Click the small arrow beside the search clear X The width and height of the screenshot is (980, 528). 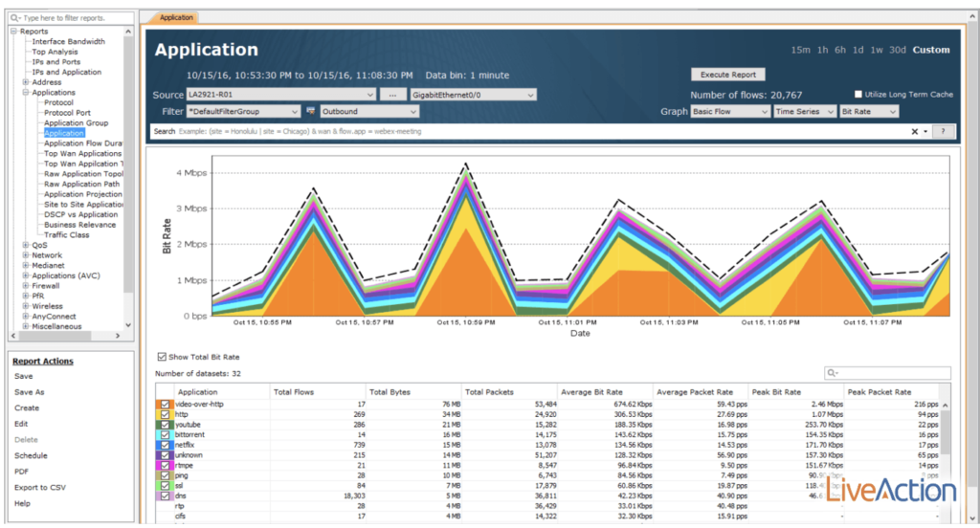coord(924,131)
